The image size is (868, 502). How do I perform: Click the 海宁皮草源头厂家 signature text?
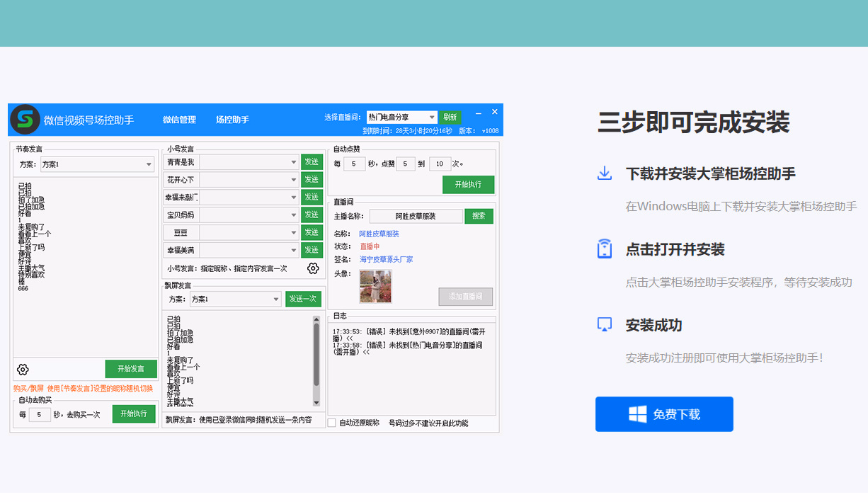386,259
